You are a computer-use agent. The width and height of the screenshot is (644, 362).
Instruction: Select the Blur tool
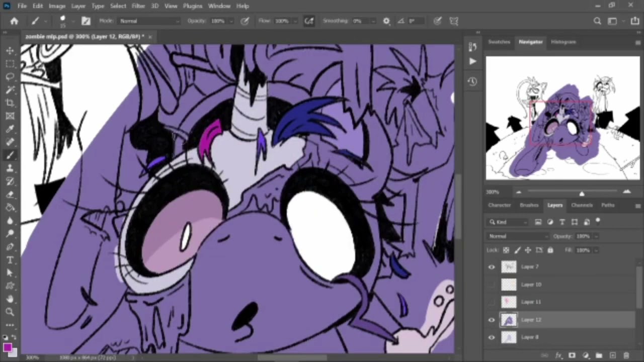(x=10, y=220)
